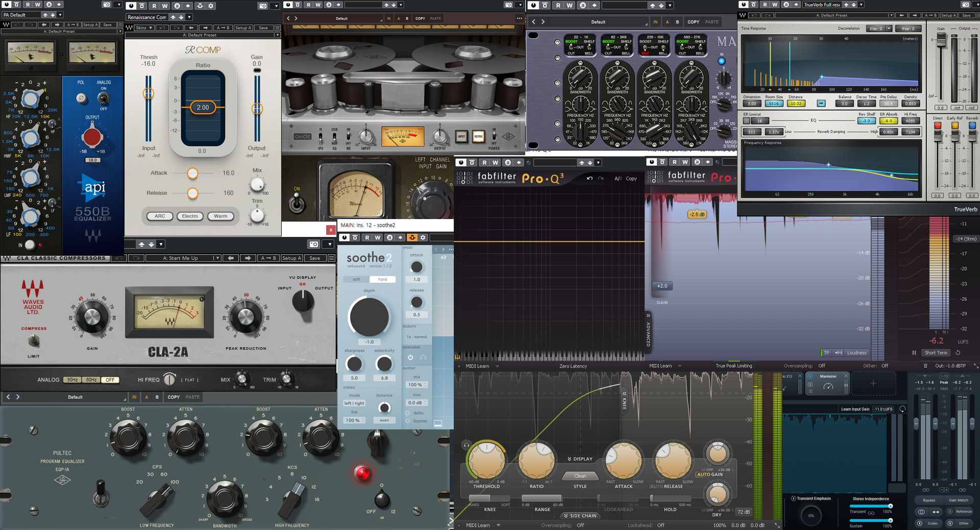
Task: Click the Pro-Q 3 undo arrow
Action: (x=590, y=178)
